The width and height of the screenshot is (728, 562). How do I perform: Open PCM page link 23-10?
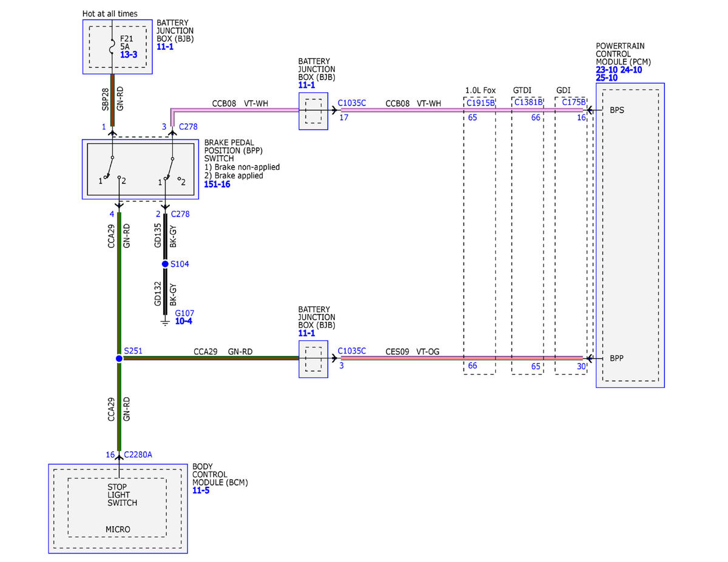click(x=607, y=70)
